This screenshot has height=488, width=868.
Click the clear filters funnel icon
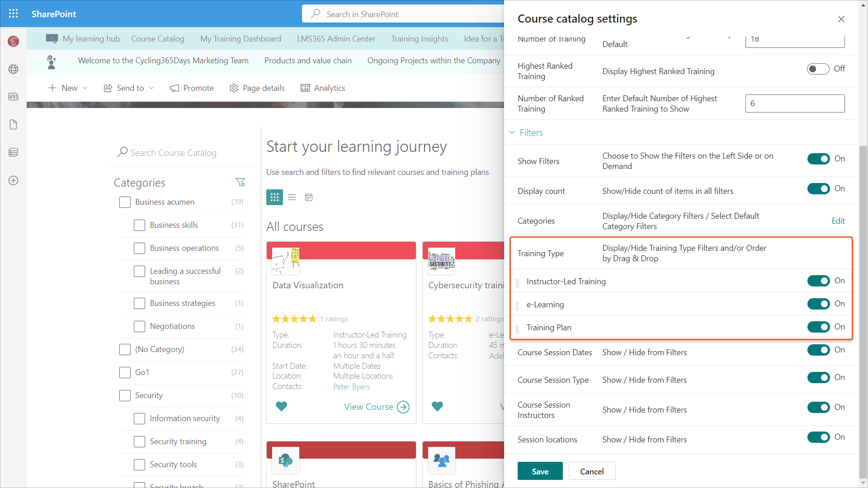click(x=240, y=182)
